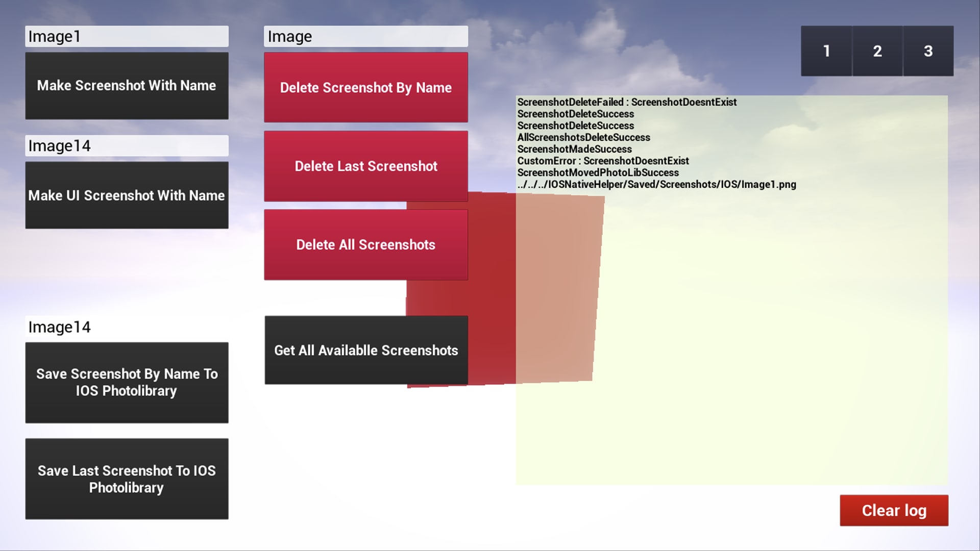Select the Image14 field above Make UI Screenshot
980x551 pixels.
[127, 145]
